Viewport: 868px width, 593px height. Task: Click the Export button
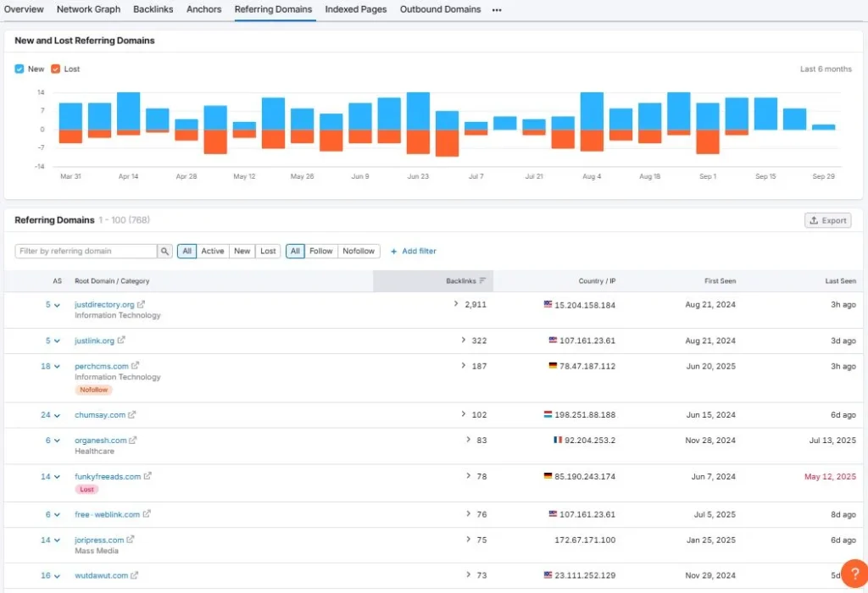tap(827, 220)
